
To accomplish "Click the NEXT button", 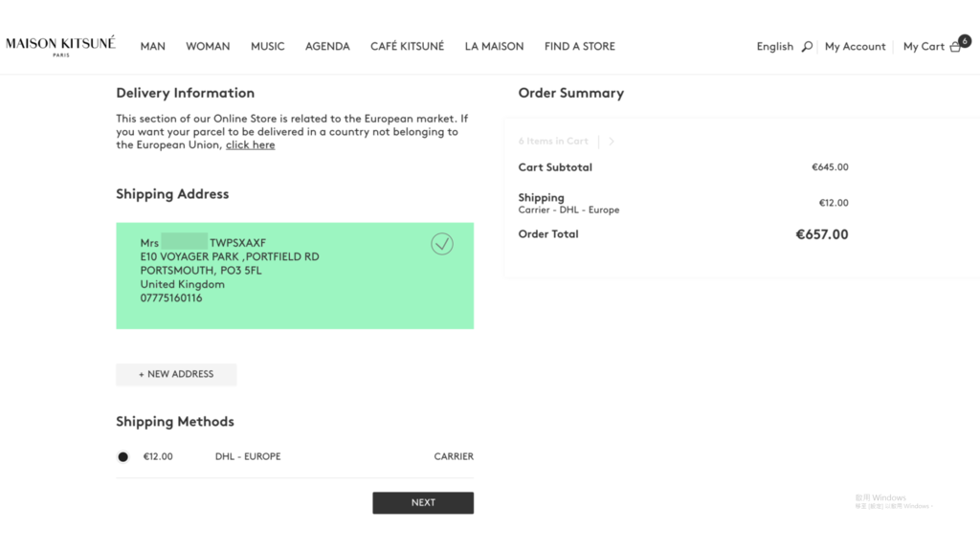I will coord(423,503).
